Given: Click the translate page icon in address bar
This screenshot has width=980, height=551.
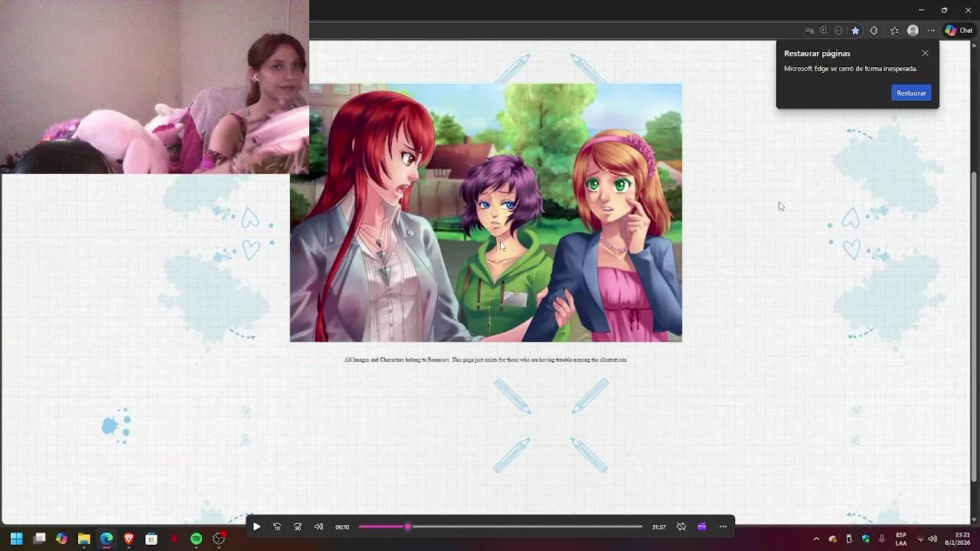Looking at the screenshot, I should (809, 31).
